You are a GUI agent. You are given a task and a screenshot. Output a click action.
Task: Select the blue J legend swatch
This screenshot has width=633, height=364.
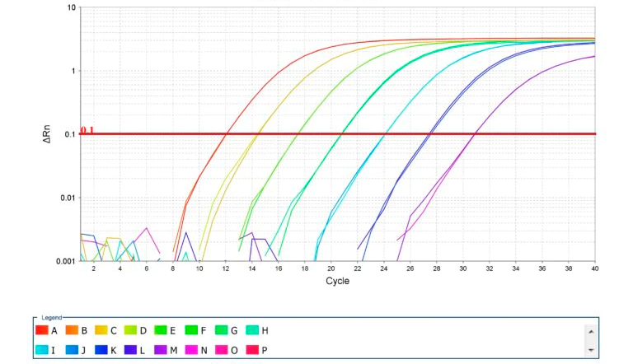pos(72,350)
